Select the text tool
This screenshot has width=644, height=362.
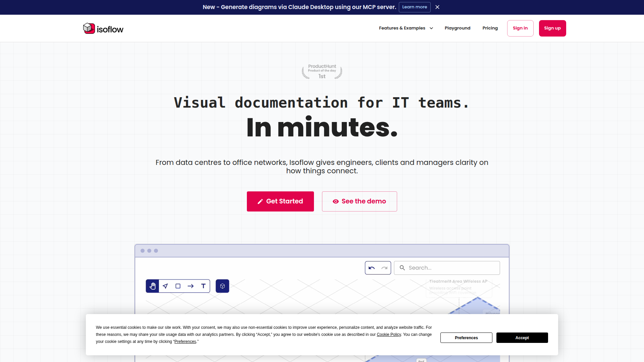pyautogui.click(x=203, y=286)
